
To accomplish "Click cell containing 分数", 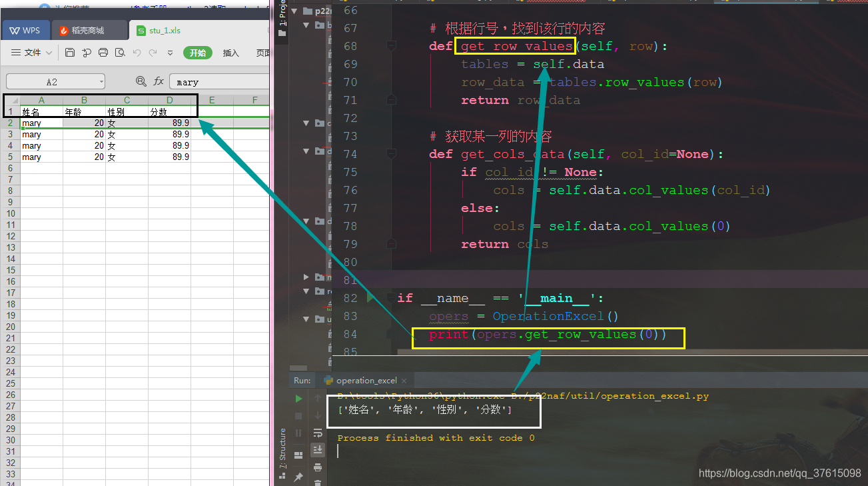I will coord(169,112).
